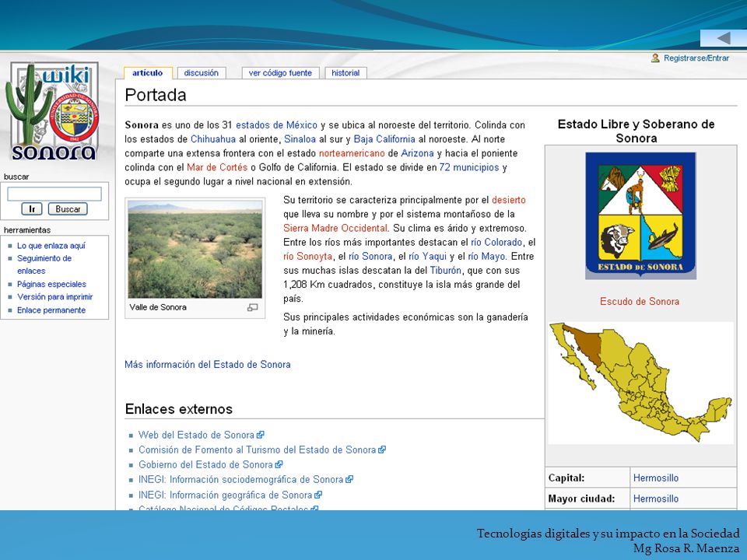This screenshot has width=747, height=560.
Task: Click the Enlaces externos section heading
Action: (x=179, y=409)
